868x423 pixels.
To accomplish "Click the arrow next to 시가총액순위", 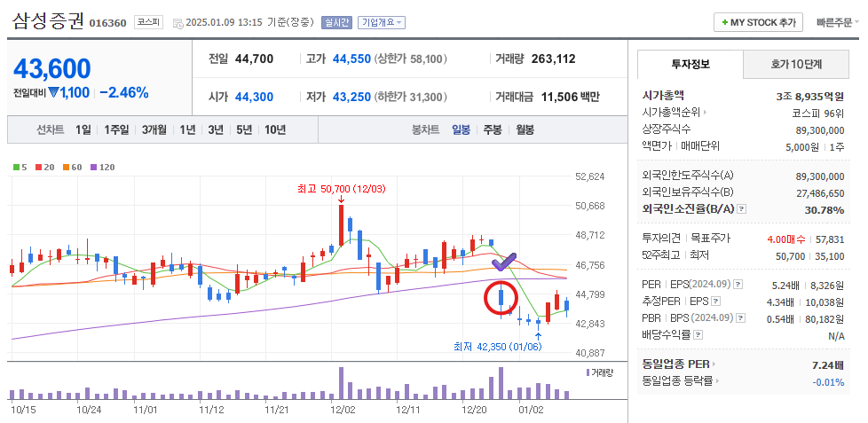I will pyautogui.click(x=706, y=113).
